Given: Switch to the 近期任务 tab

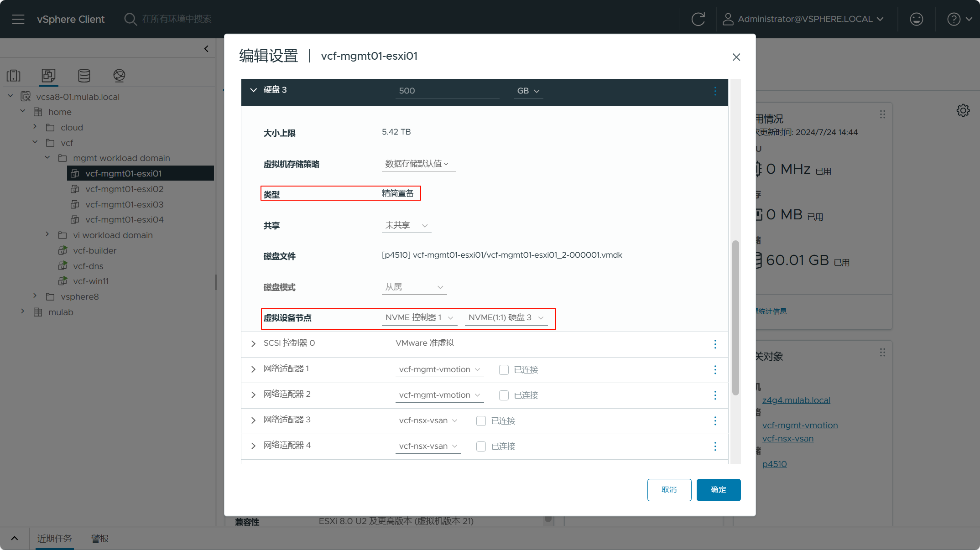Looking at the screenshot, I should point(54,539).
